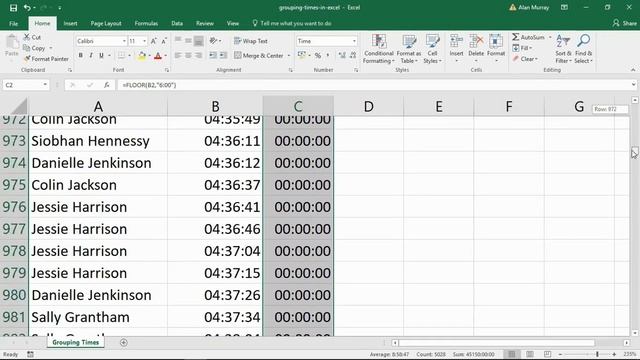
Task: Toggle Underline formatting
Action: point(101,56)
